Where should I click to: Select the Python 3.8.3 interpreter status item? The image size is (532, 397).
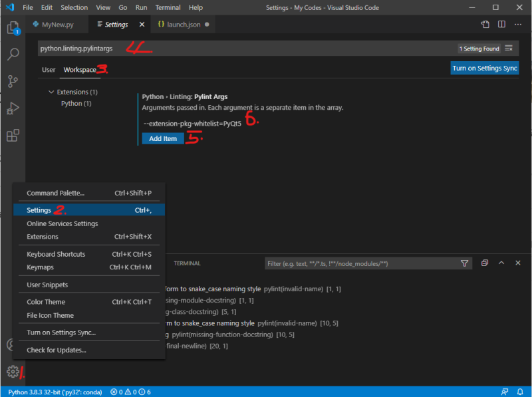pyautogui.click(x=55, y=392)
